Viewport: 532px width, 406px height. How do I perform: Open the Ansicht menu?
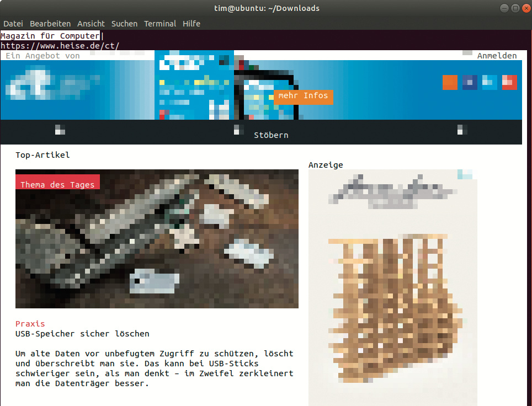pos(91,24)
